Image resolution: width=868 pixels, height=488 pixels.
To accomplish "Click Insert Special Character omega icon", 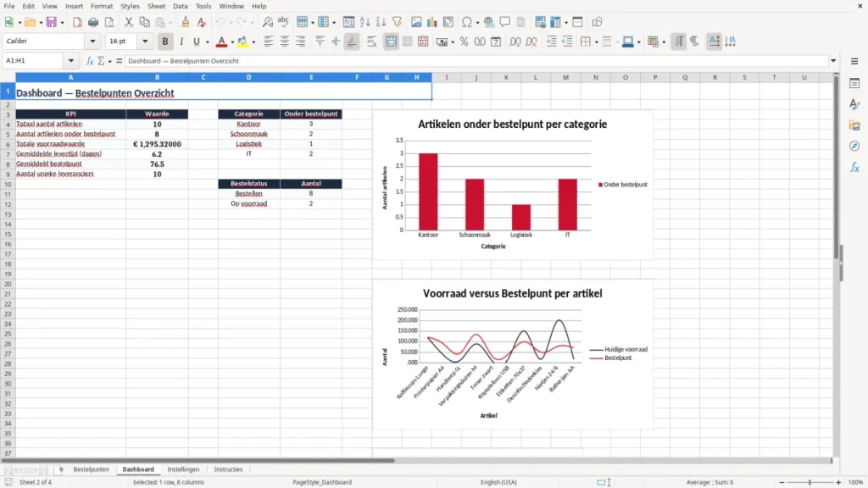I will [x=467, y=22].
